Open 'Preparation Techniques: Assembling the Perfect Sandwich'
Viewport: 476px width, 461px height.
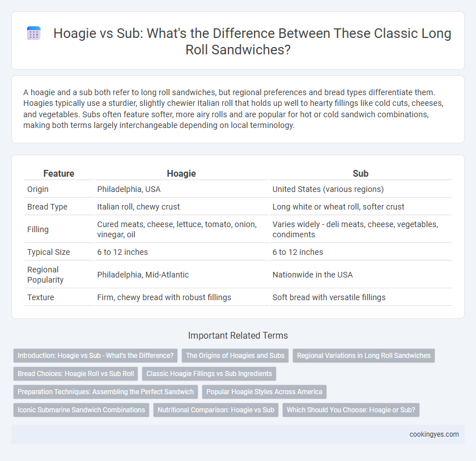(x=105, y=392)
